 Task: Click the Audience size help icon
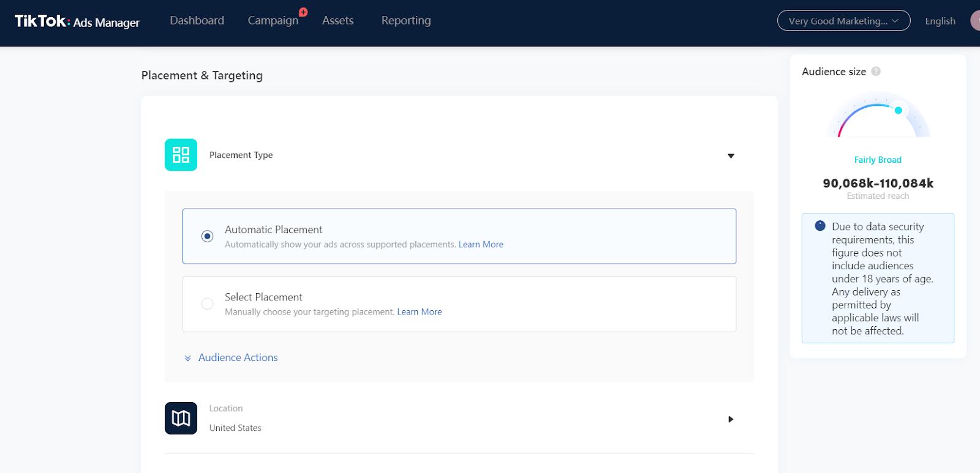(x=876, y=72)
